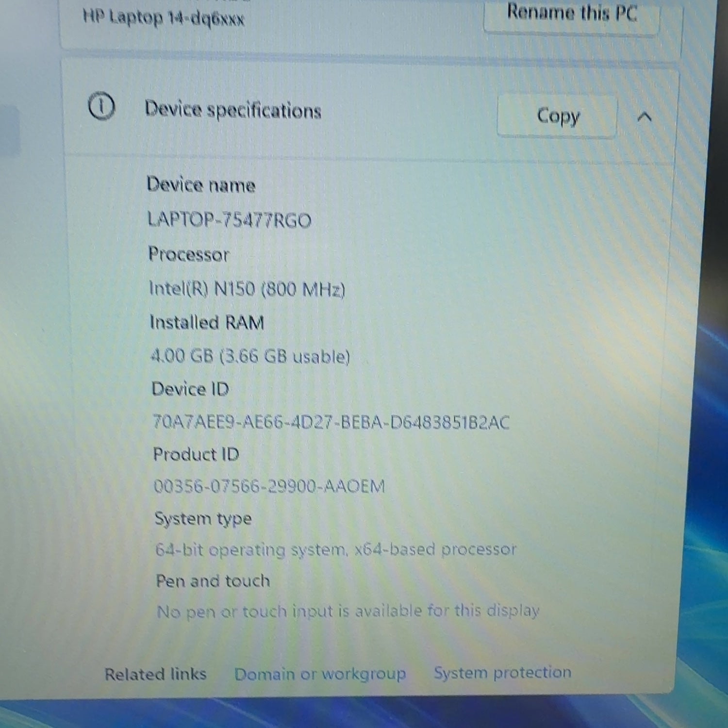Click the Product ID label
728x728 pixels.
pos(196,454)
